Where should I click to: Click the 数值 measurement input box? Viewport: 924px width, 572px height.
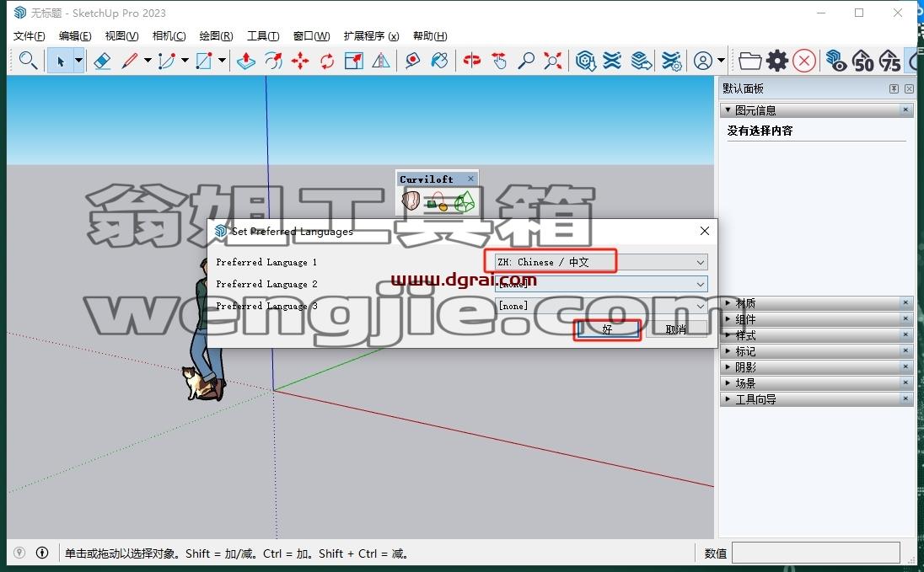pyautogui.click(x=815, y=553)
